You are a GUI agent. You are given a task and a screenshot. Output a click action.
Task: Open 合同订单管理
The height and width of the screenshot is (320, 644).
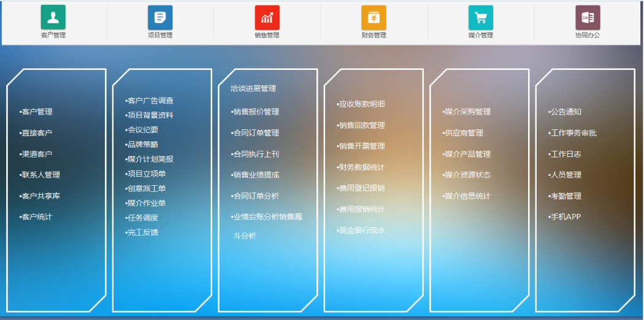pyautogui.click(x=255, y=133)
